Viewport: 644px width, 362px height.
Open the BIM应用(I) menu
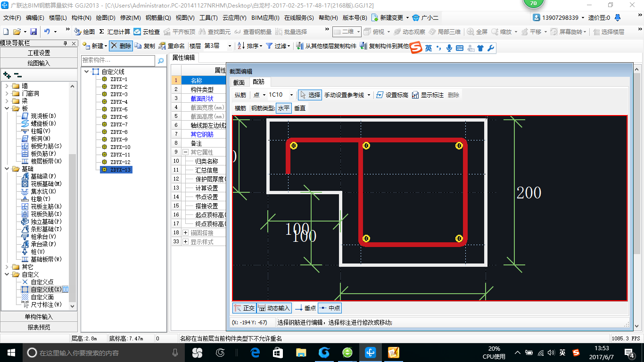coord(265,17)
